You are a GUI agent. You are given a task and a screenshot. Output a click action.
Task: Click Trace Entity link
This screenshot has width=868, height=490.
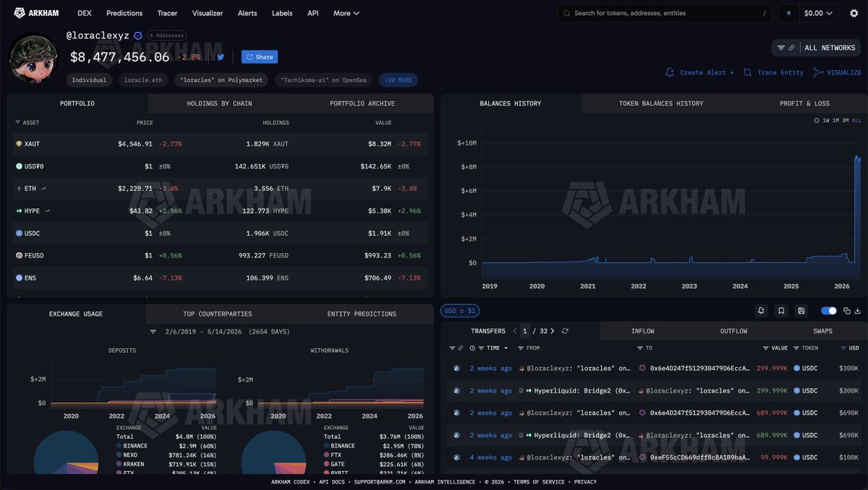pos(773,72)
